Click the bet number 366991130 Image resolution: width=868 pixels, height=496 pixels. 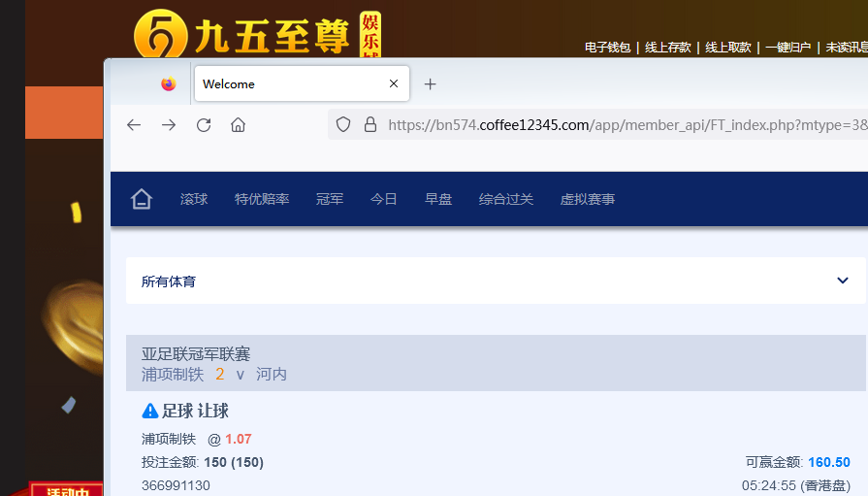coord(177,485)
